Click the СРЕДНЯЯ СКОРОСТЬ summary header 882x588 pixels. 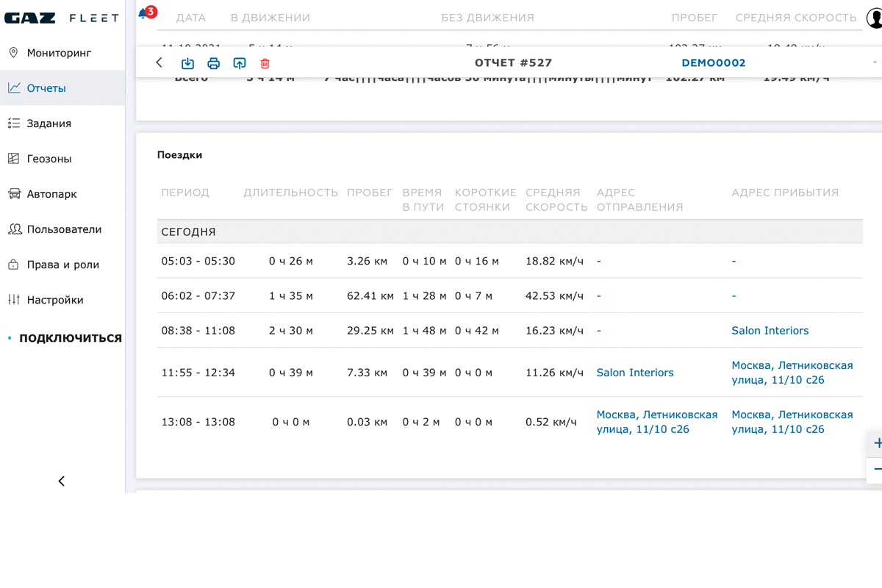[x=796, y=18]
